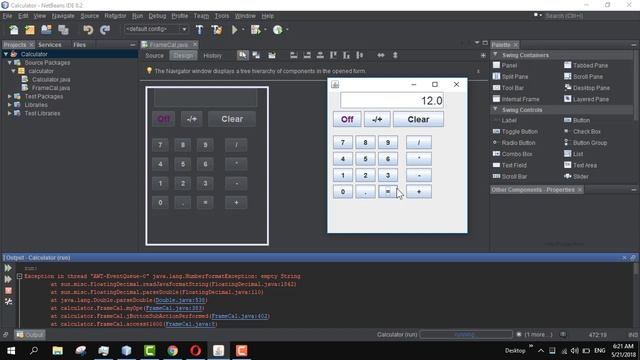Click the New File toolbar icon

[x=13, y=30]
